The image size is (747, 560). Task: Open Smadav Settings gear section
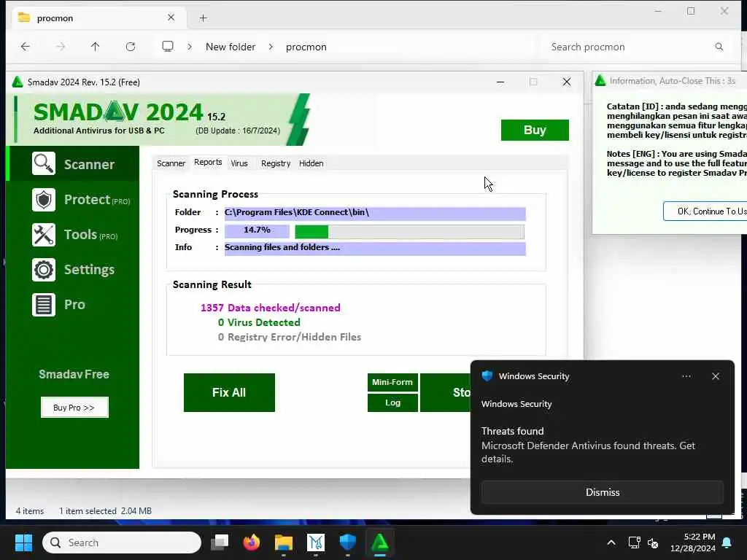pyautogui.click(x=74, y=270)
